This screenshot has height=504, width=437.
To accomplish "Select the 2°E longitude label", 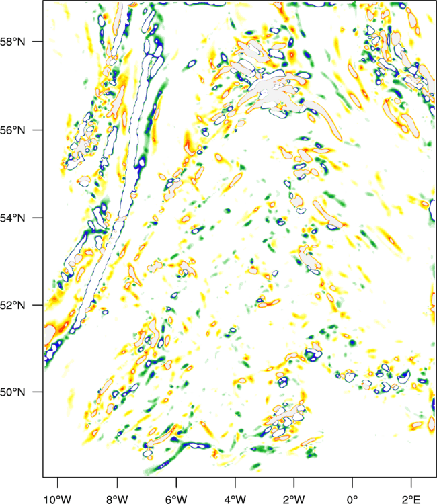I will point(411,499).
